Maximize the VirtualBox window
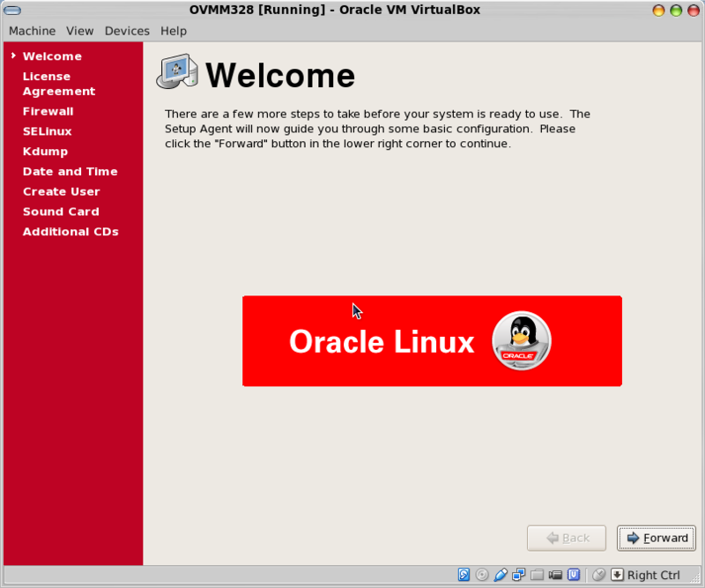705x588 pixels. [x=676, y=11]
